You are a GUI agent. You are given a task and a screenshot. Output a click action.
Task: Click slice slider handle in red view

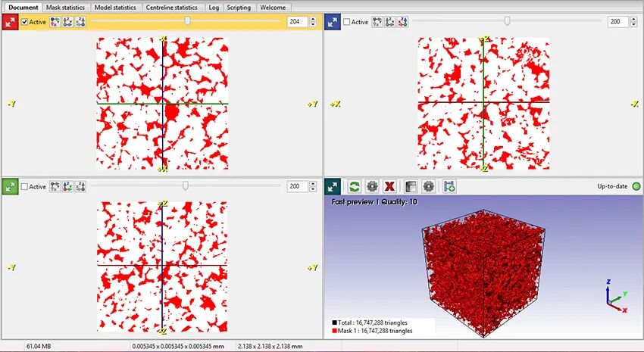[188, 21]
